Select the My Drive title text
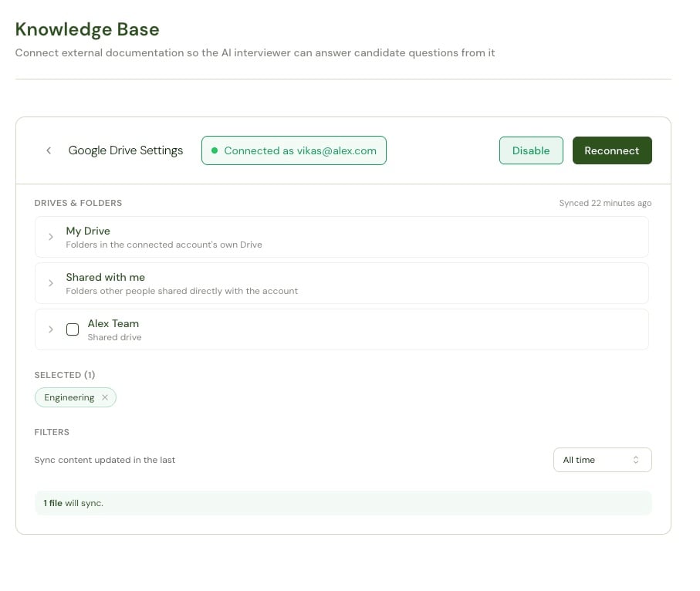The width and height of the screenshot is (700, 591). [x=88, y=231]
